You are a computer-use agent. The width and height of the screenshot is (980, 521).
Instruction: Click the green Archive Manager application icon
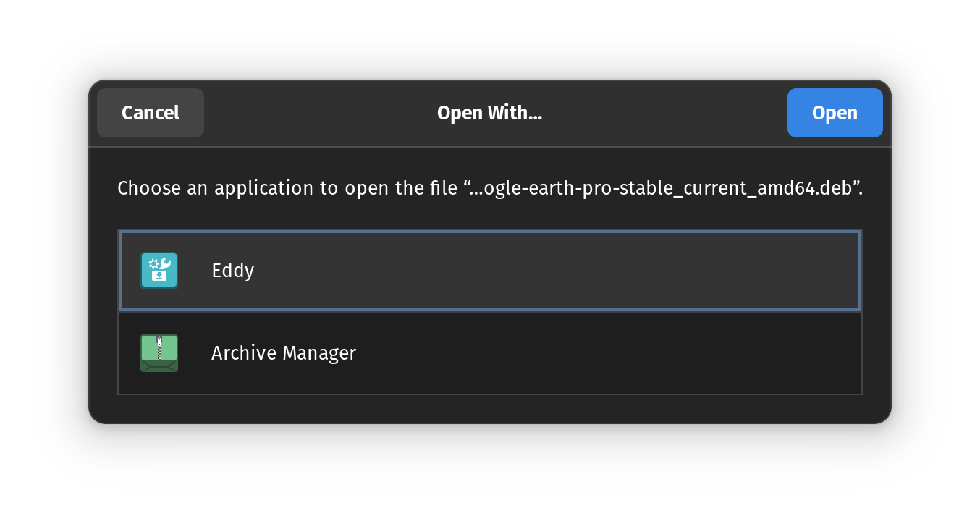159,353
